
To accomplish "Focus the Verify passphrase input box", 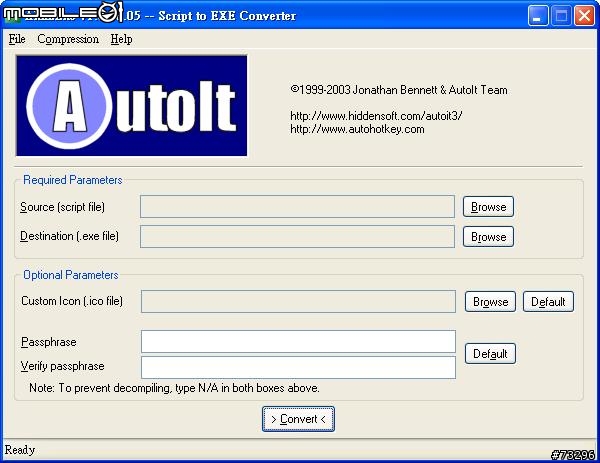I will 298,367.
